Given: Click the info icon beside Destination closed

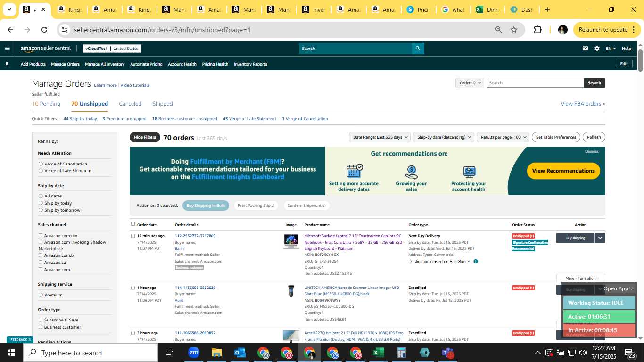Looking at the screenshot, I should click(475, 261).
